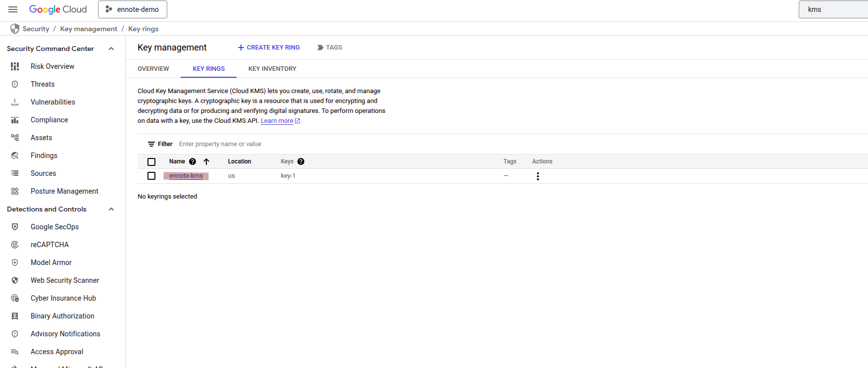Collapse the Security Command Center section
Image resolution: width=868 pixels, height=368 pixels.
click(x=111, y=49)
